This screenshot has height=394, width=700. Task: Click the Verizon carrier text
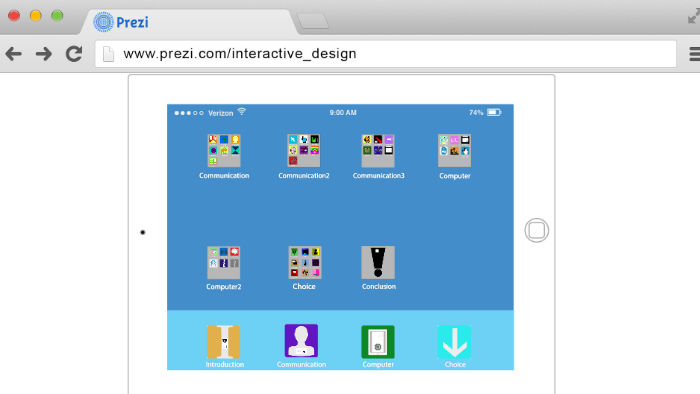click(221, 113)
